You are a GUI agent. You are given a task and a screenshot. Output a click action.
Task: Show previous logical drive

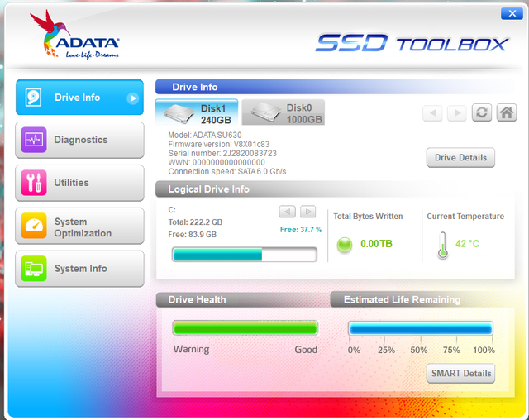click(x=287, y=212)
